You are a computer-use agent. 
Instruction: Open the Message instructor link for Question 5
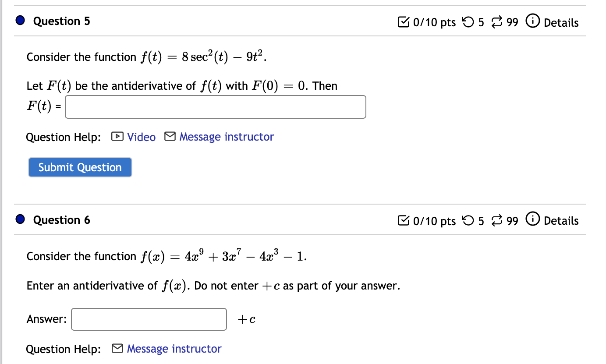click(x=227, y=137)
